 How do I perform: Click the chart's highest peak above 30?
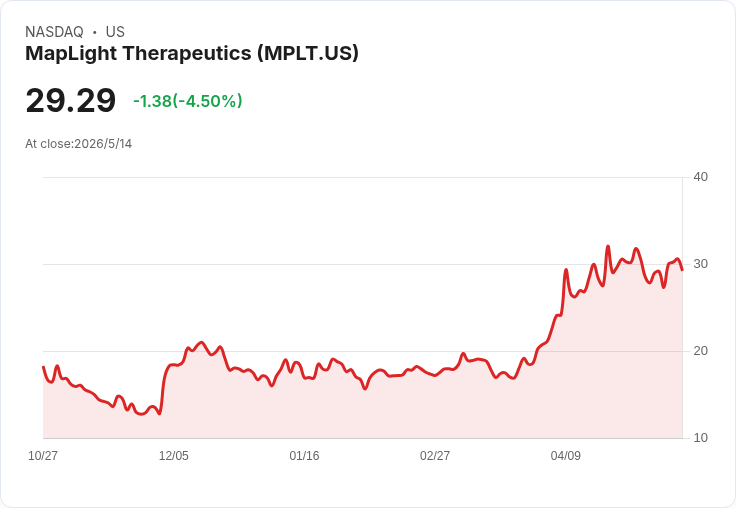coord(608,246)
